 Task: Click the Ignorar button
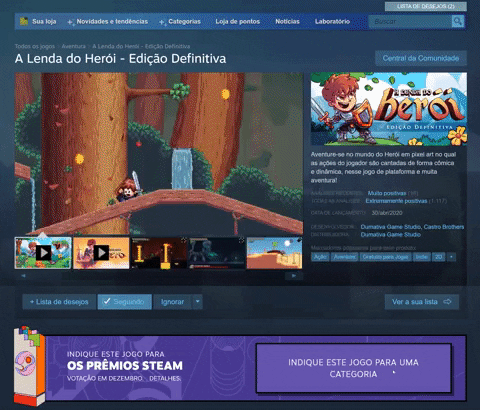[x=172, y=302]
